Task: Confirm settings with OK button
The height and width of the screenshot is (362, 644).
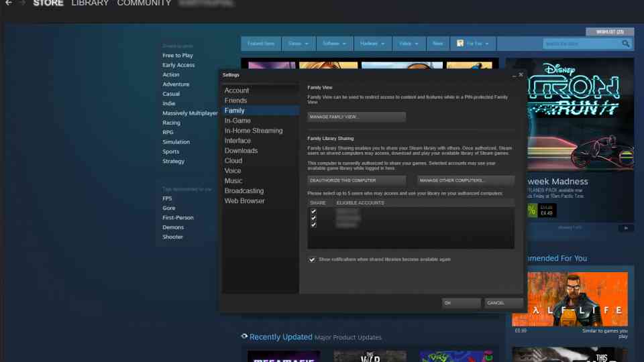Action: (462, 303)
